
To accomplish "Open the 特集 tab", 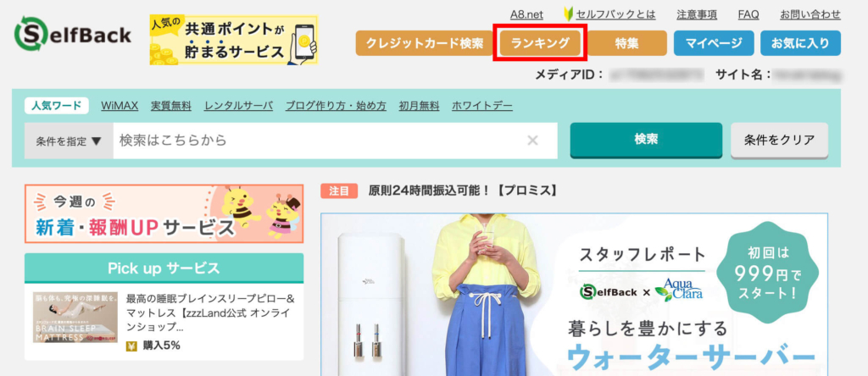I will click(627, 43).
